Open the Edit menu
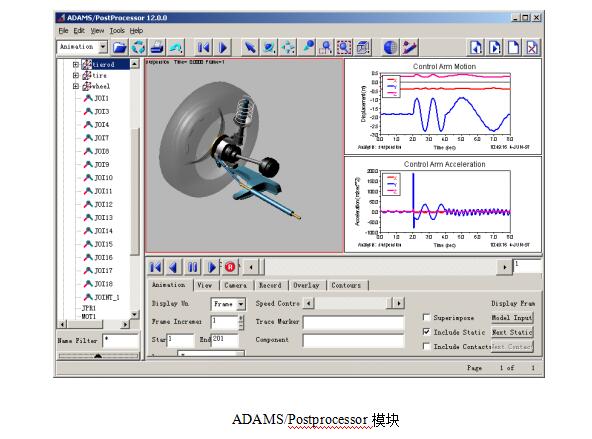This screenshot has width=592, height=439. point(79,31)
